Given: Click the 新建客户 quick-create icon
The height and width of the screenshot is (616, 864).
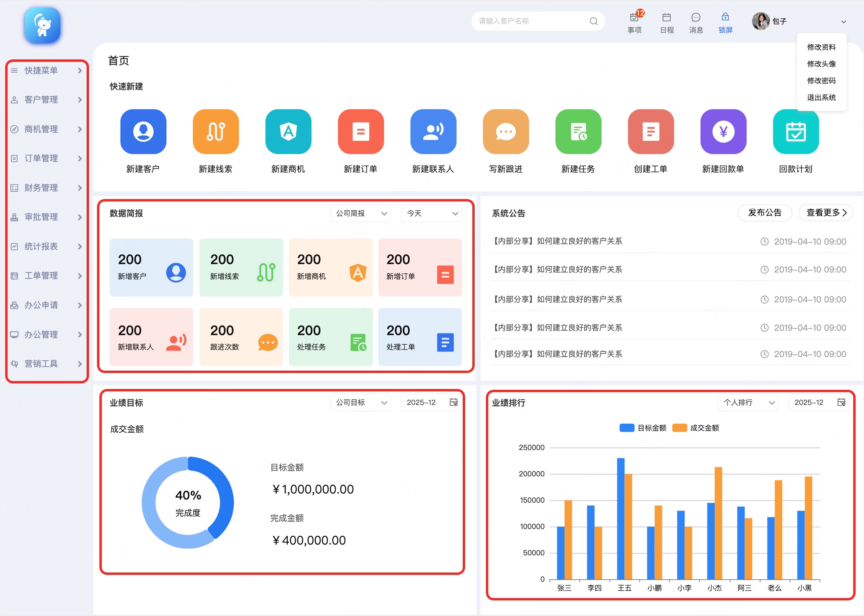Looking at the screenshot, I should [143, 132].
